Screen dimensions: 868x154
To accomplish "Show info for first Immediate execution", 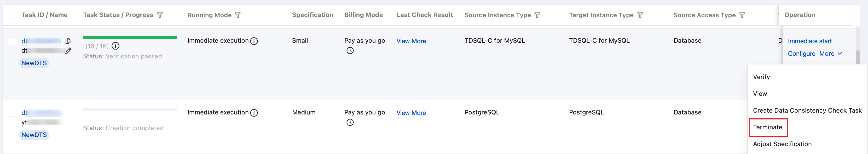I will pyautogui.click(x=254, y=41).
